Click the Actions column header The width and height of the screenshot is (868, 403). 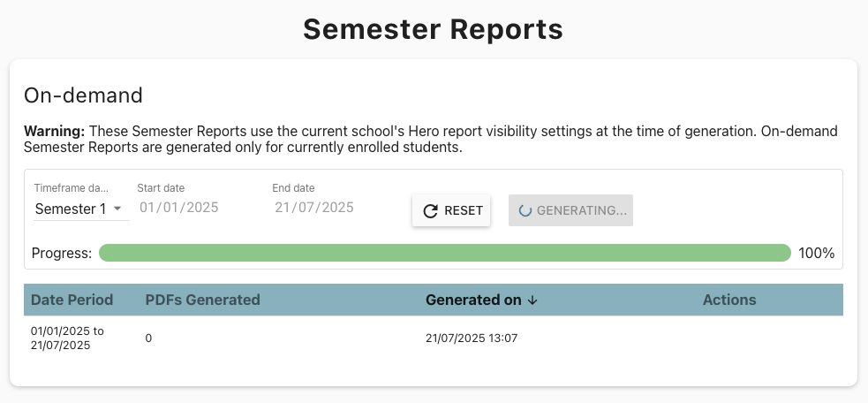click(729, 300)
